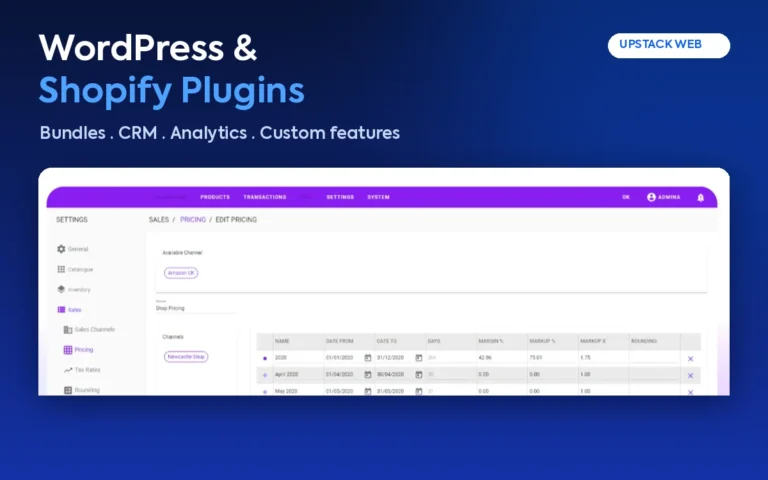
Task: Click the date from value 01/04/2020
Action: [339, 375]
